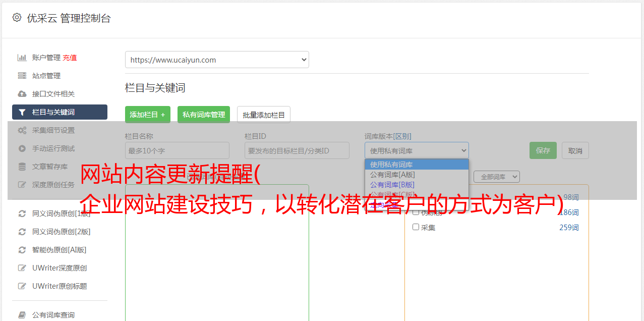
Task: Click the green 添加栏目 + button
Action: coord(148,115)
